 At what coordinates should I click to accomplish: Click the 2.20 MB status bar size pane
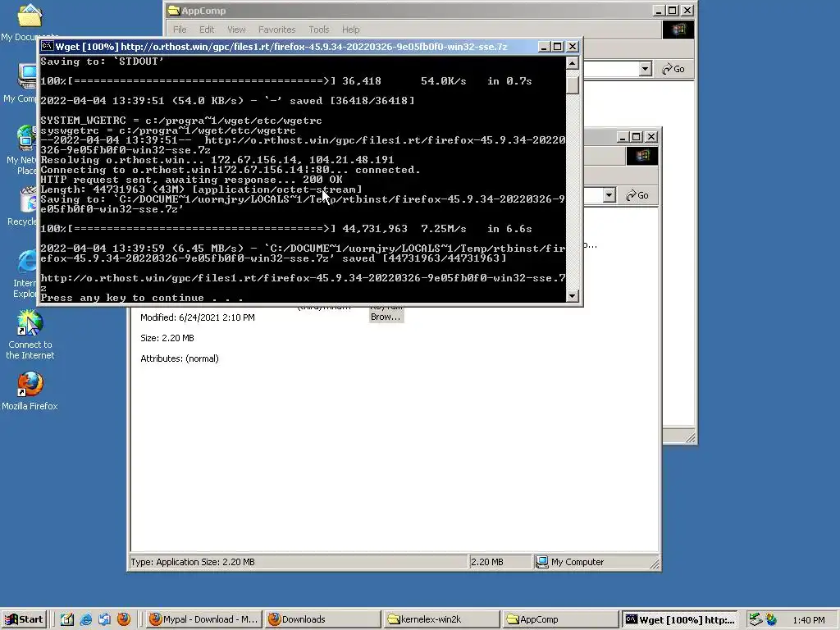500,561
